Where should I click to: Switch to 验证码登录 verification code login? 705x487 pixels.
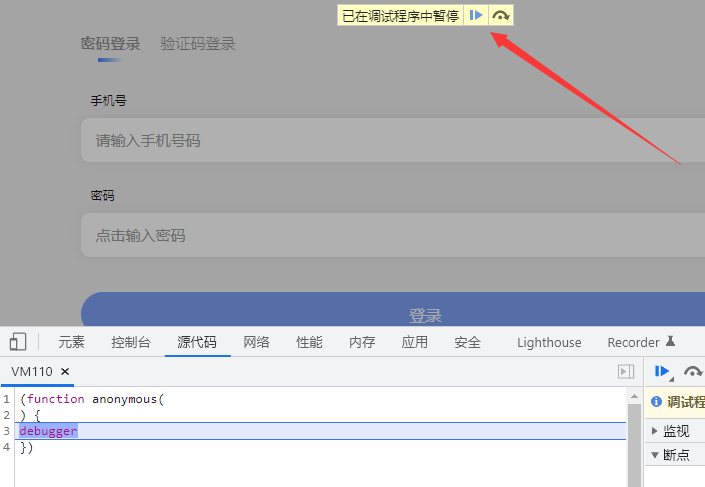198,44
